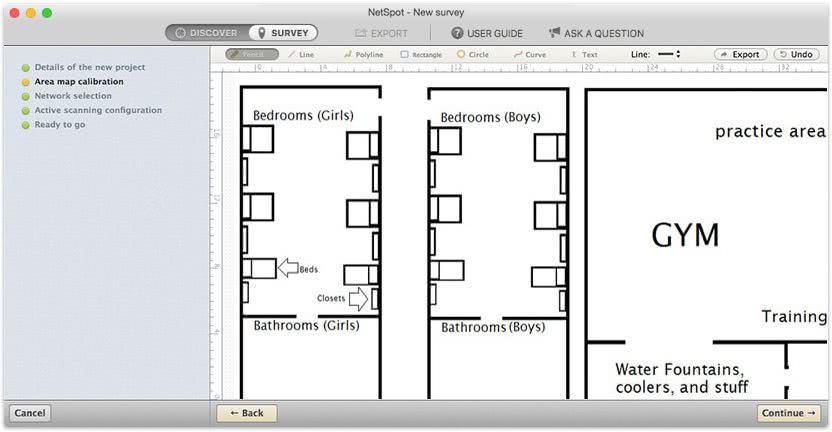This screenshot has width=832, height=432.
Task: Switch to Discover mode
Action: (x=207, y=33)
